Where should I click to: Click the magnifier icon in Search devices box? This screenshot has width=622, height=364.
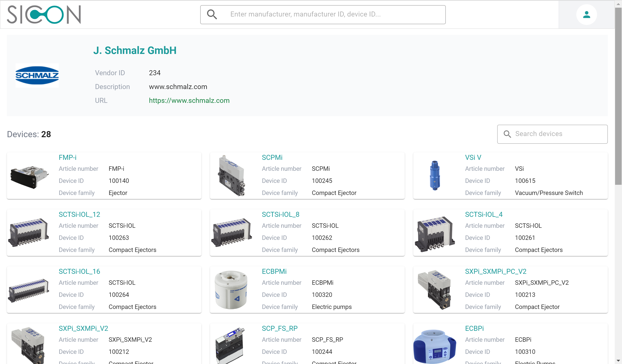click(x=507, y=134)
